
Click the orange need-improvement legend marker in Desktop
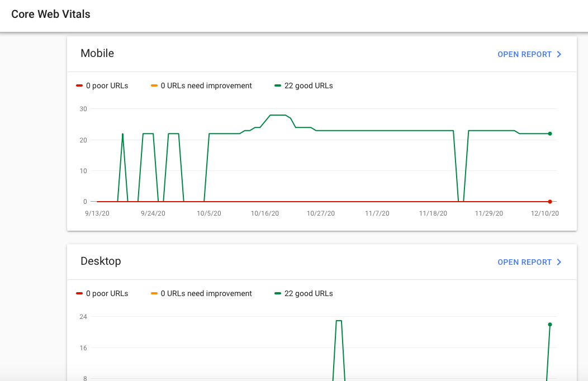coord(154,294)
